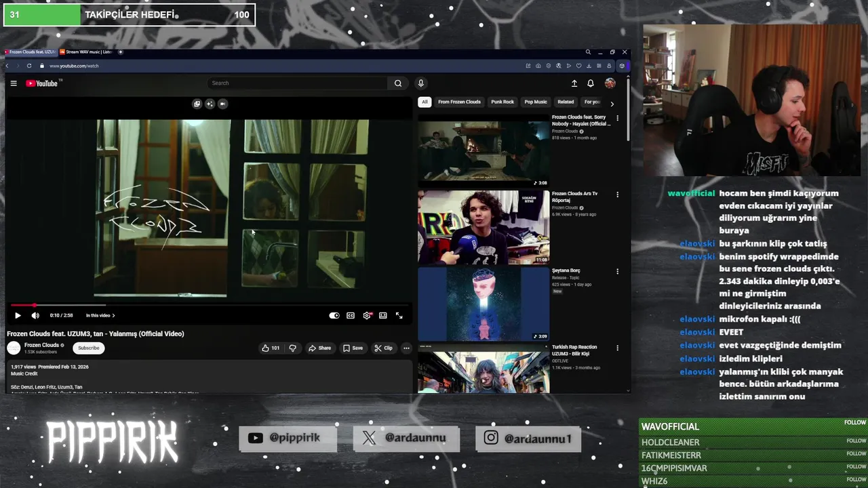
Task: Go back with the browser back arrow
Action: (7, 66)
